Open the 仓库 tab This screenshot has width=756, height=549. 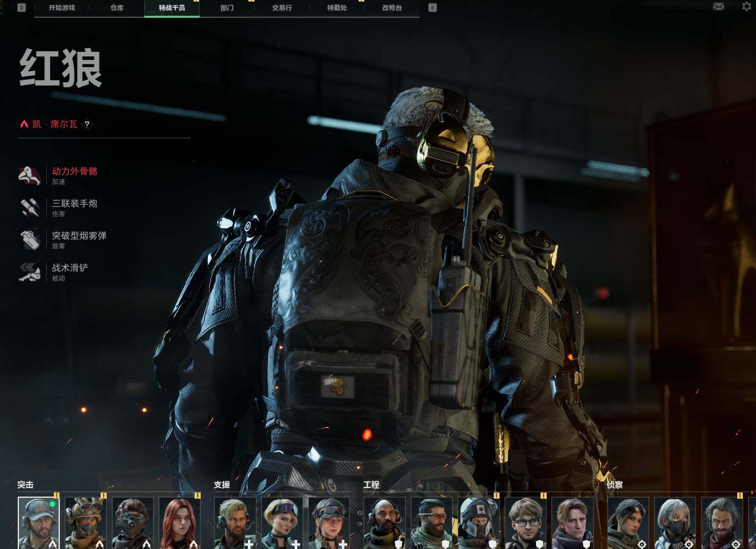click(x=117, y=8)
